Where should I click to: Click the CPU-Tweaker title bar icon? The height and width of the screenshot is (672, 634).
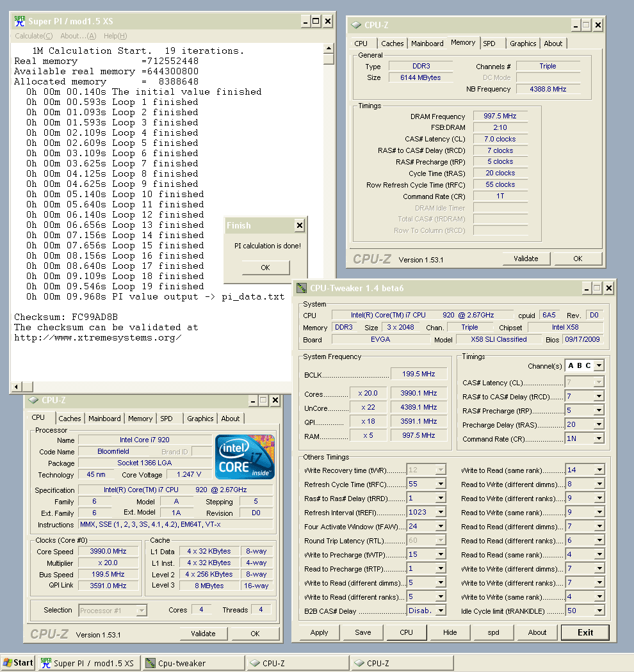[x=302, y=288]
